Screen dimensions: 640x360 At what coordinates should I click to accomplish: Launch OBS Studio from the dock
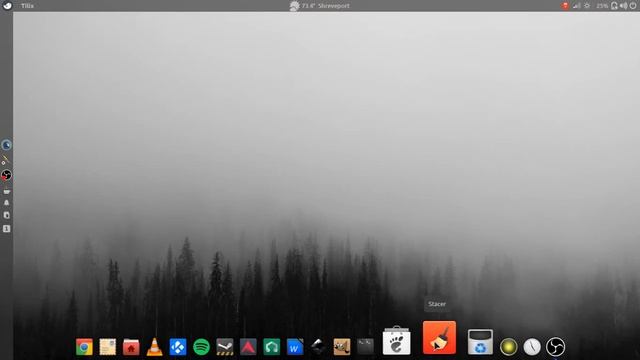(x=556, y=347)
